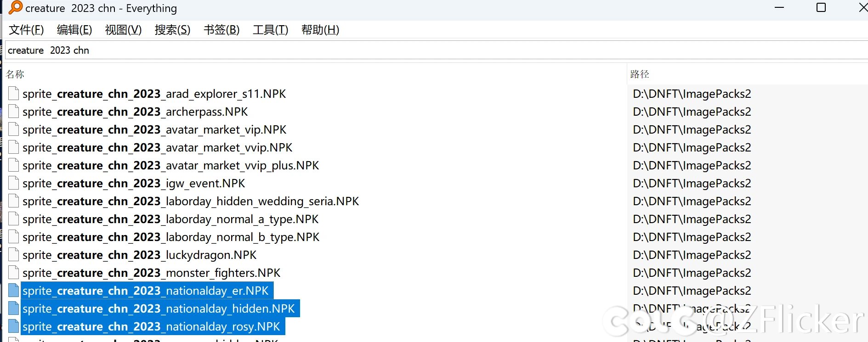Click file icon of avatar_market_vvip_plus.NPK

pyautogui.click(x=14, y=165)
